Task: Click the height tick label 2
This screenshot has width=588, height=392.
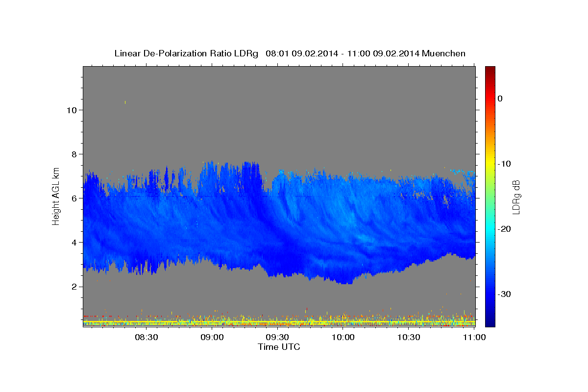Action: pos(74,286)
